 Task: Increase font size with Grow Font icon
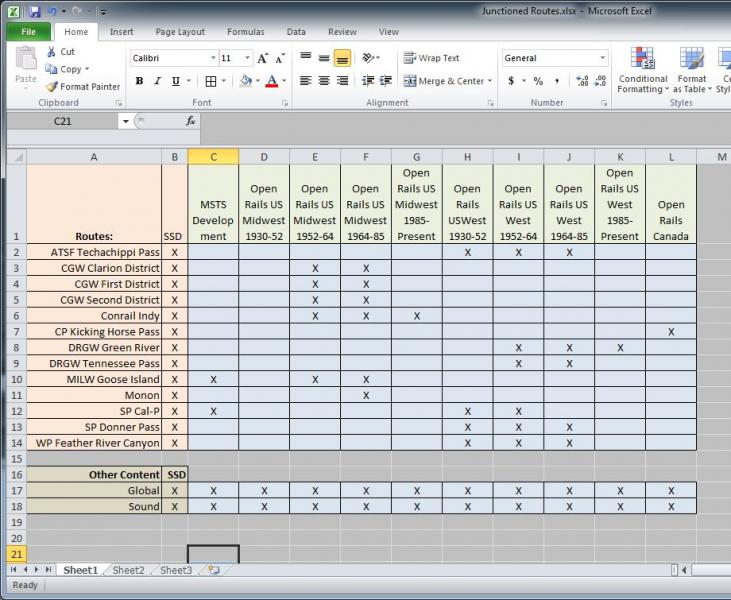click(262, 58)
